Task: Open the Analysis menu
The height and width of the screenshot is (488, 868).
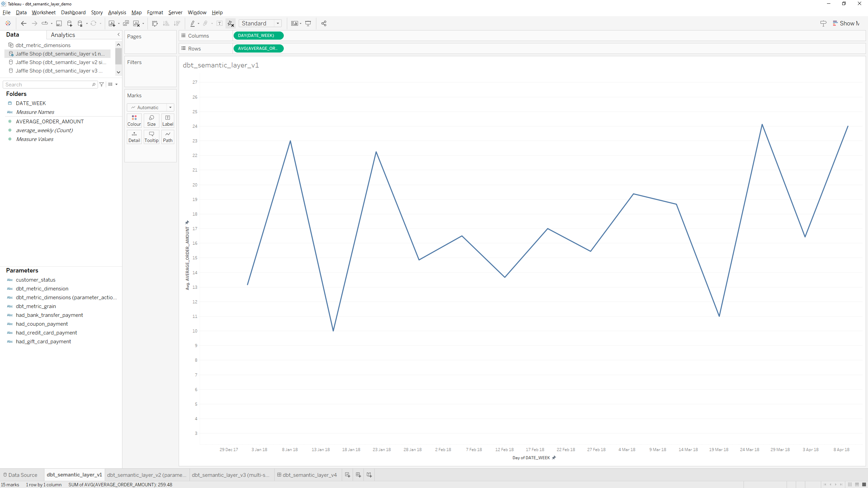Action: (117, 13)
